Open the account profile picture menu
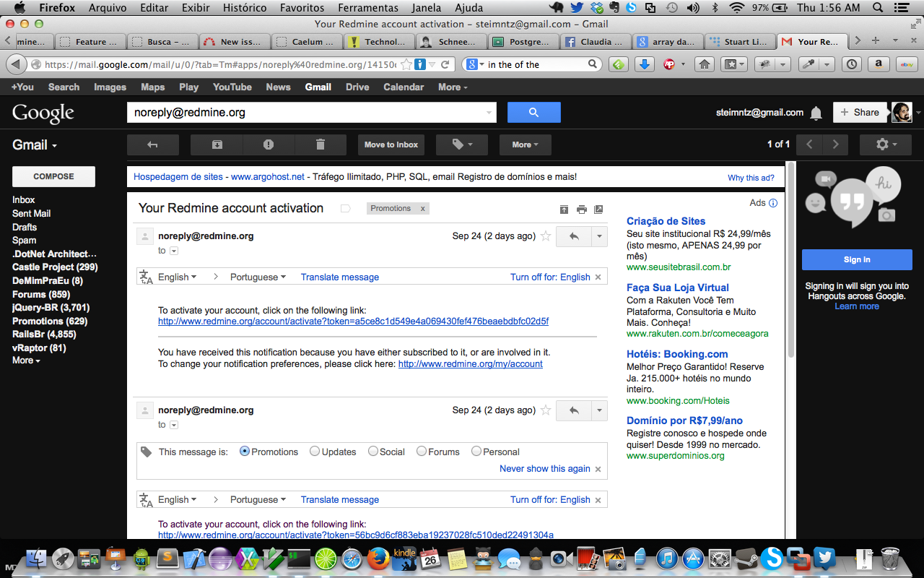 tap(902, 113)
